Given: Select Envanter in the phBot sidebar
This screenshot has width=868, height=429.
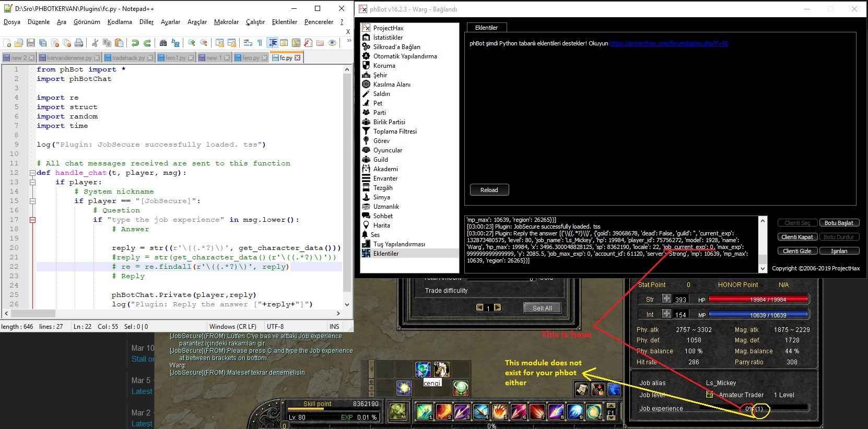Looking at the screenshot, I should (x=385, y=178).
